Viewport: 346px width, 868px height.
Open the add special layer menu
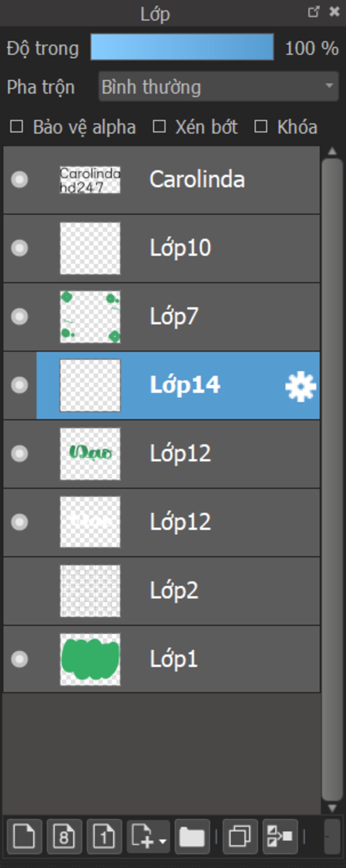tap(148, 836)
